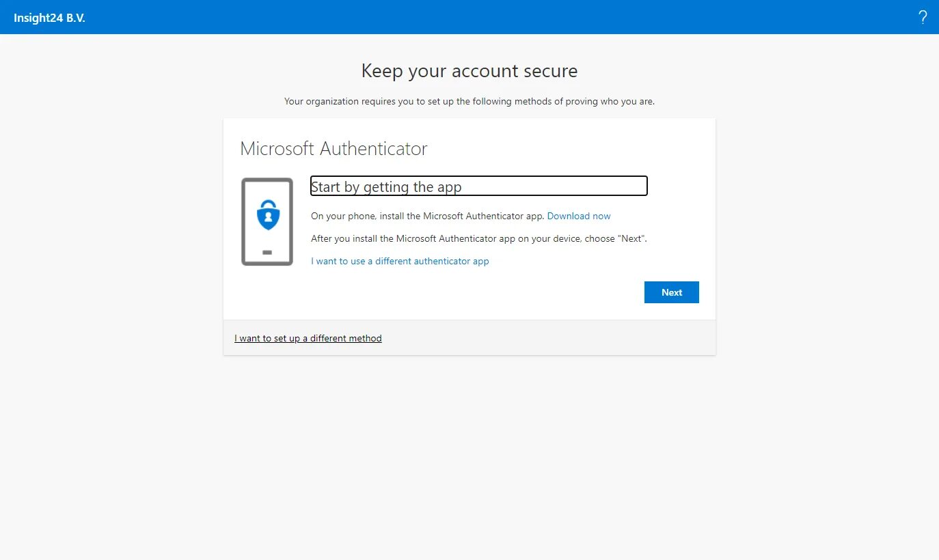Click the organization requirement subtitle text
Image resolution: width=939 pixels, height=560 pixels.
click(469, 102)
